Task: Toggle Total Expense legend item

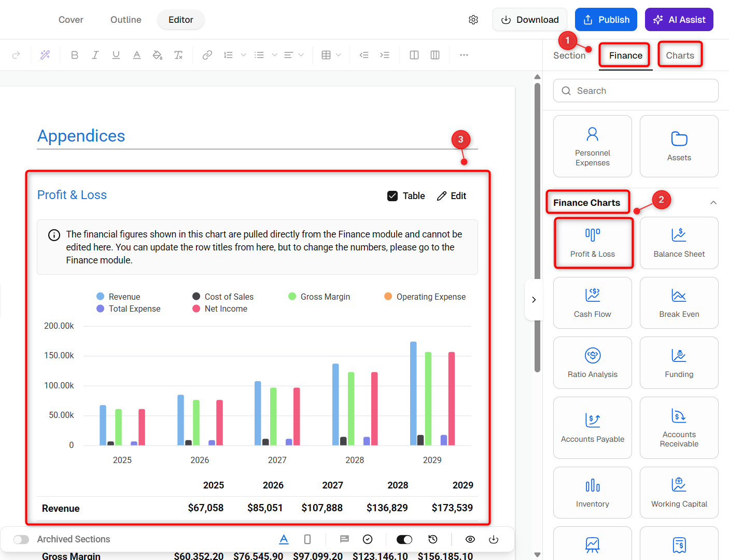Action: coord(129,309)
